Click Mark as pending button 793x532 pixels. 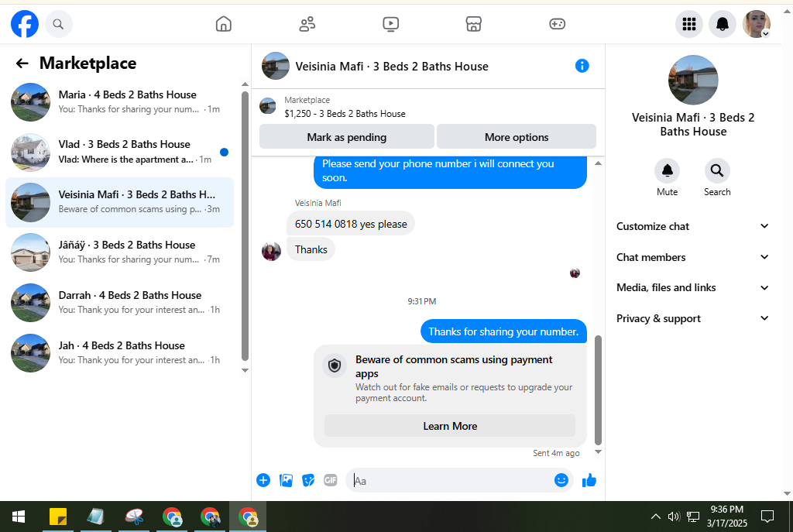pos(347,137)
